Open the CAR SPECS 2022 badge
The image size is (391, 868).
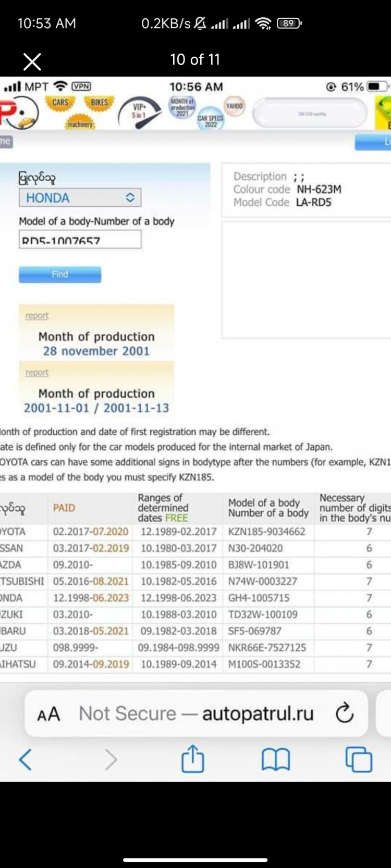point(211,121)
